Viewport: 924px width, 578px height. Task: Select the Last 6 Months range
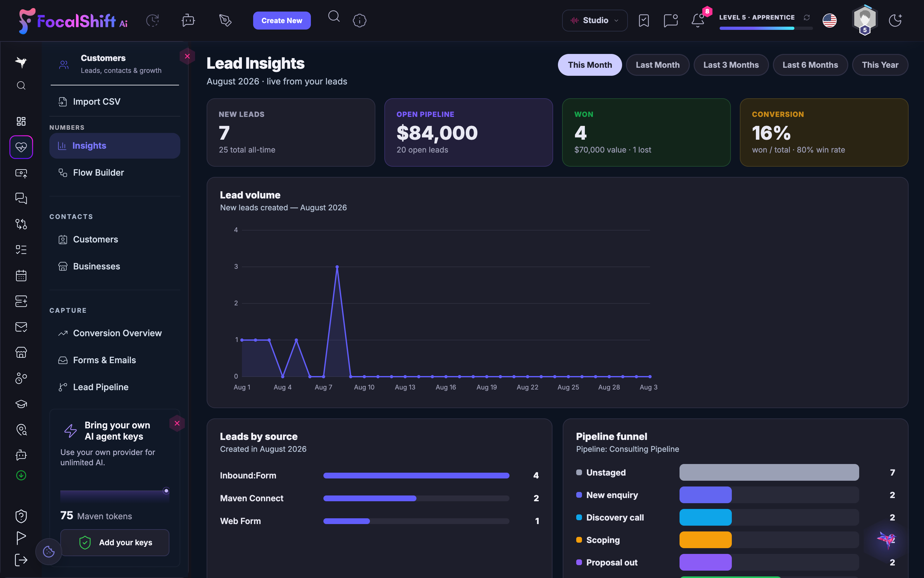(810, 65)
